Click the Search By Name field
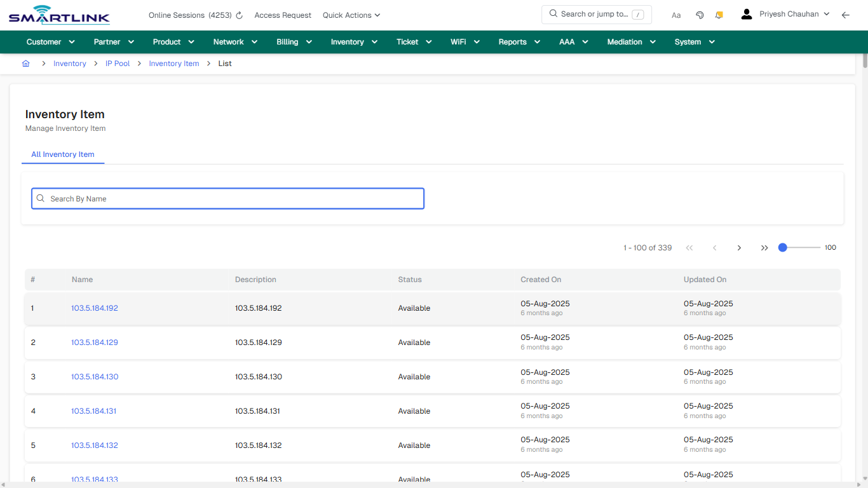 (227, 198)
